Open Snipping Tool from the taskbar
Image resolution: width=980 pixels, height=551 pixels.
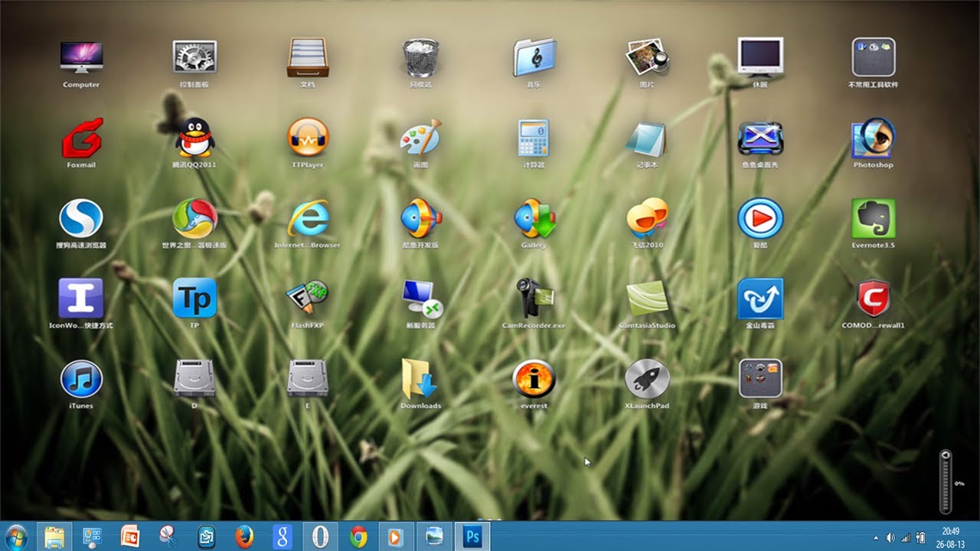pos(168,536)
